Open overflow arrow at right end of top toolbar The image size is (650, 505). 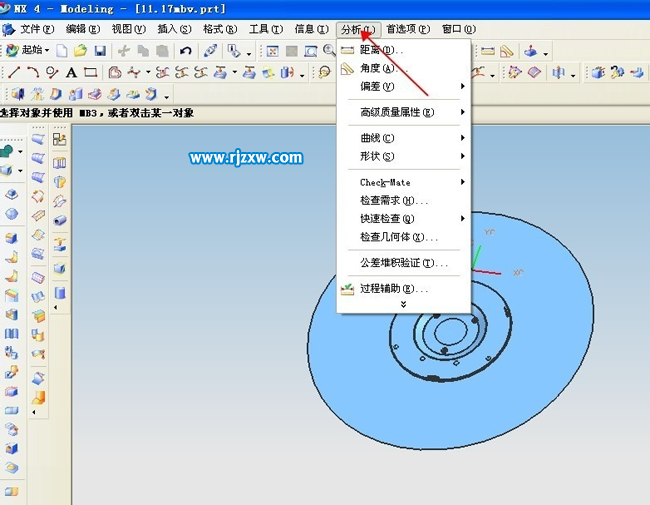click(546, 54)
